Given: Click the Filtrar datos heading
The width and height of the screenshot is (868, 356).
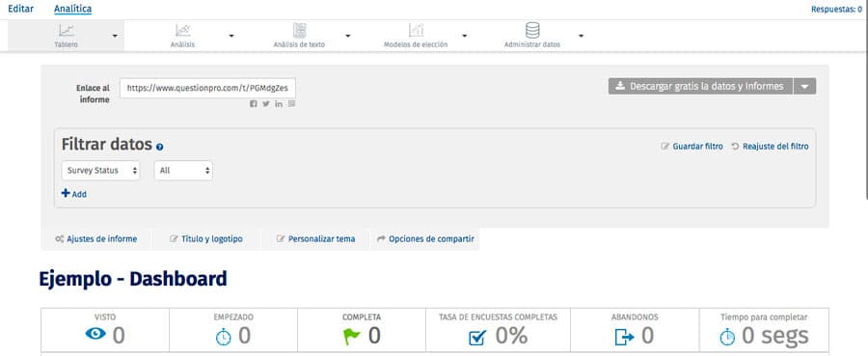Looking at the screenshot, I should 106,145.
